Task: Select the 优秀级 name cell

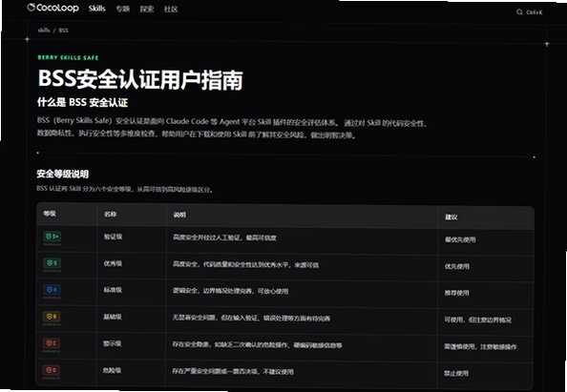Action: (x=113, y=263)
